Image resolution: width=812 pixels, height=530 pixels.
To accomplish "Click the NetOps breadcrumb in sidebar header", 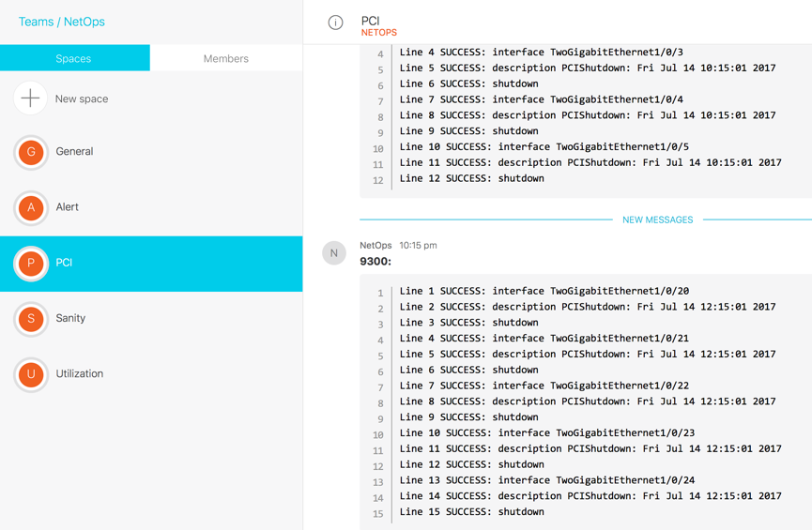I will click(x=84, y=22).
